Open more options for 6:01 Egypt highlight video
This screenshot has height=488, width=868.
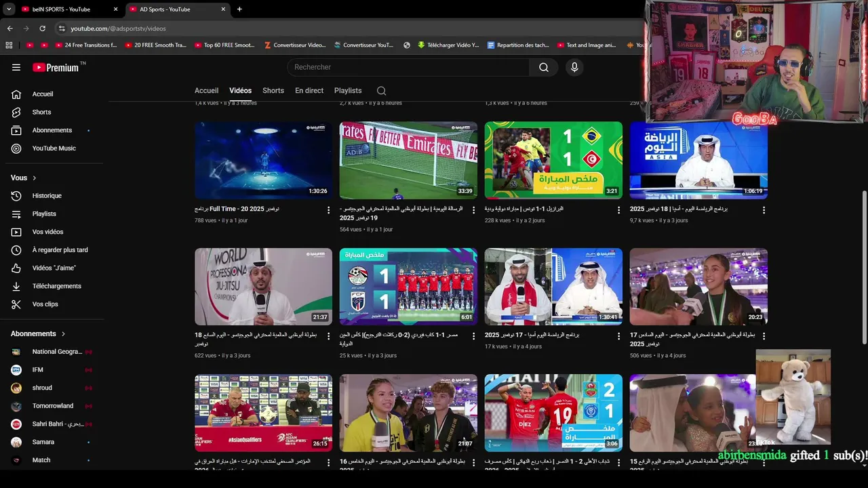tap(473, 336)
